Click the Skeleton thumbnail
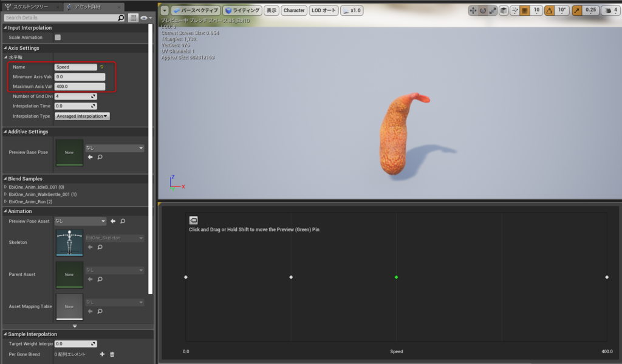 click(x=69, y=243)
